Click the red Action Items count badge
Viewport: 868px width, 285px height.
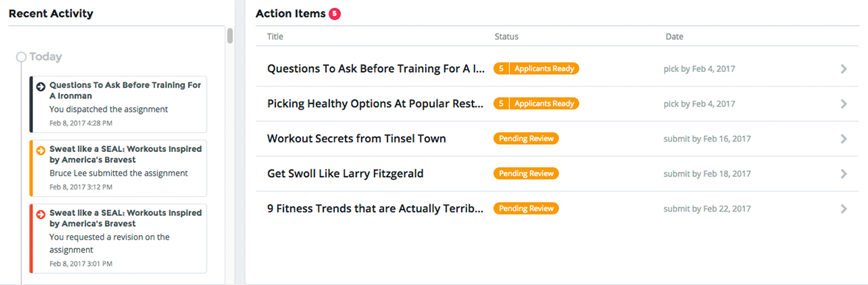(x=335, y=14)
